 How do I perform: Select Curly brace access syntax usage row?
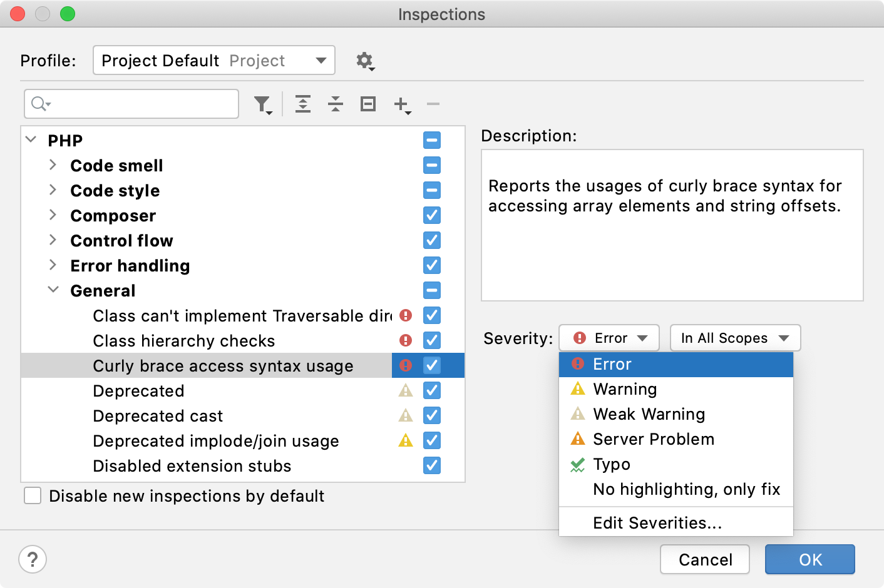(243, 365)
